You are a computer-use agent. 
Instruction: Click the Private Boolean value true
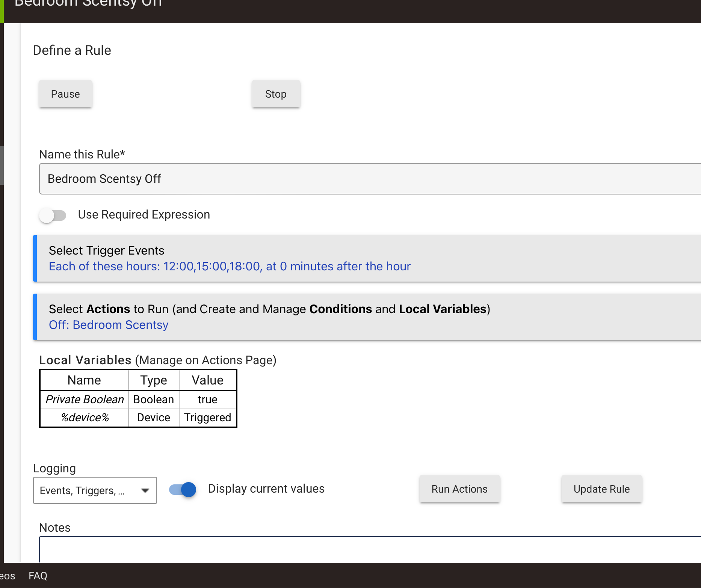(x=207, y=400)
